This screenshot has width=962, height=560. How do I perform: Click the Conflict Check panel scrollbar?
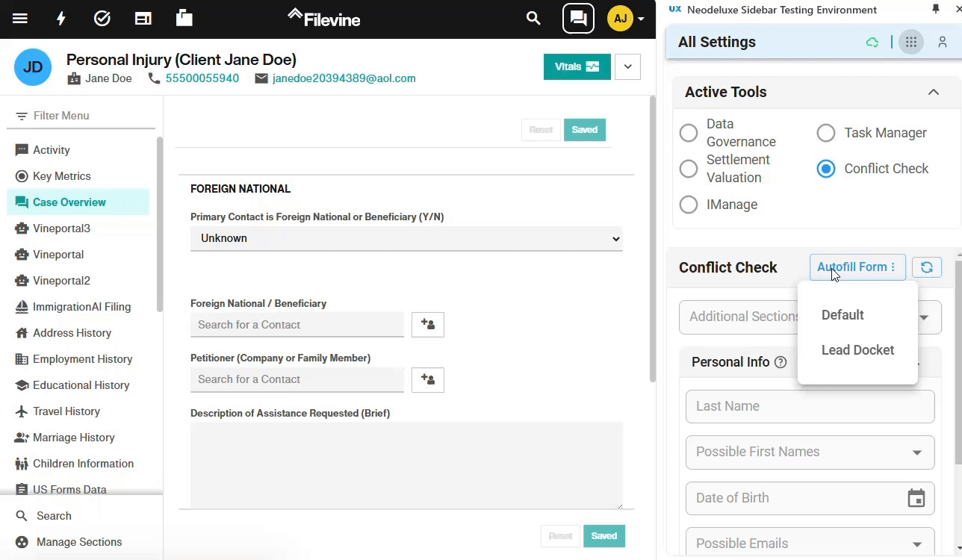(x=958, y=362)
